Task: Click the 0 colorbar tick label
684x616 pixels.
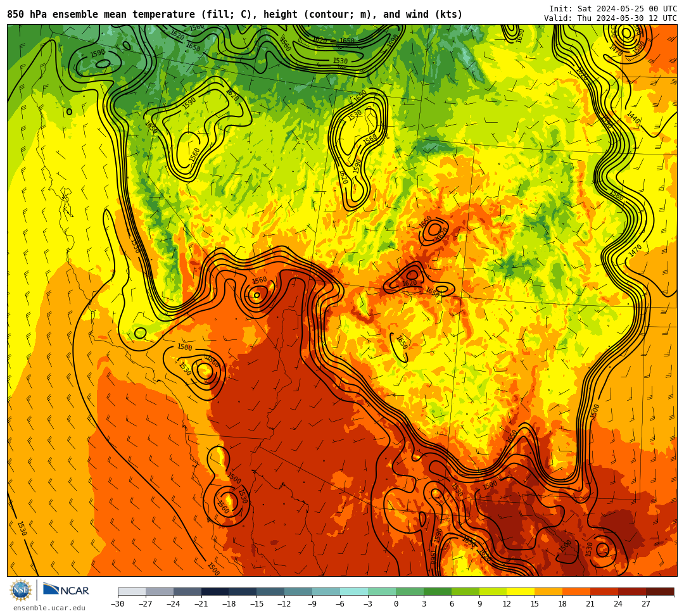Action: point(396,604)
